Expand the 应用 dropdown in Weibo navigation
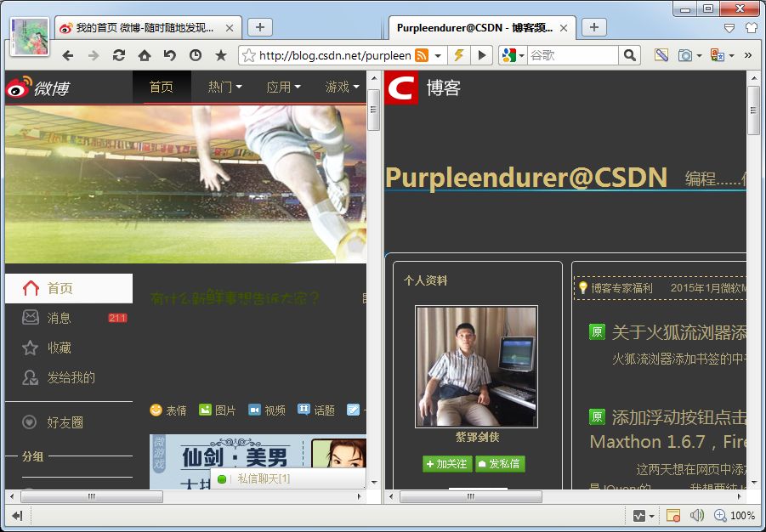This screenshot has width=766, height=532. tap(283, 87)
